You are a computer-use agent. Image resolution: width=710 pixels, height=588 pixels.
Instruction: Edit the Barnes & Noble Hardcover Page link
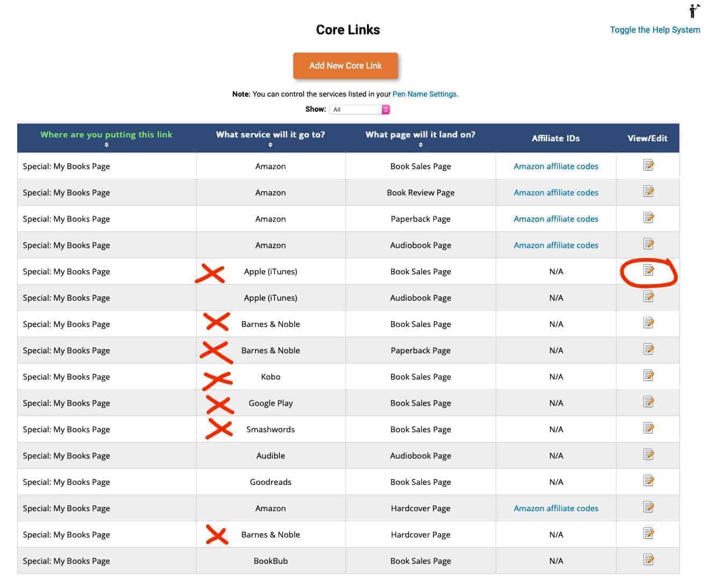(648, 533)
